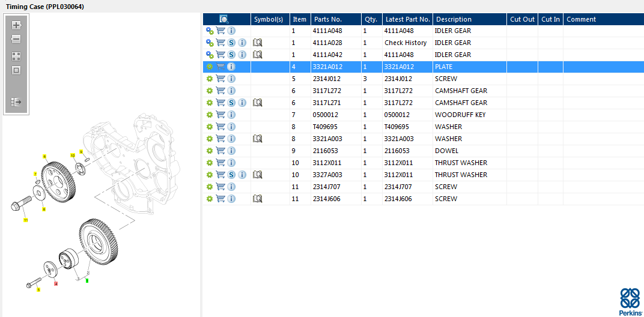Click callout 6 on the gear diagram

coord(44,156)
